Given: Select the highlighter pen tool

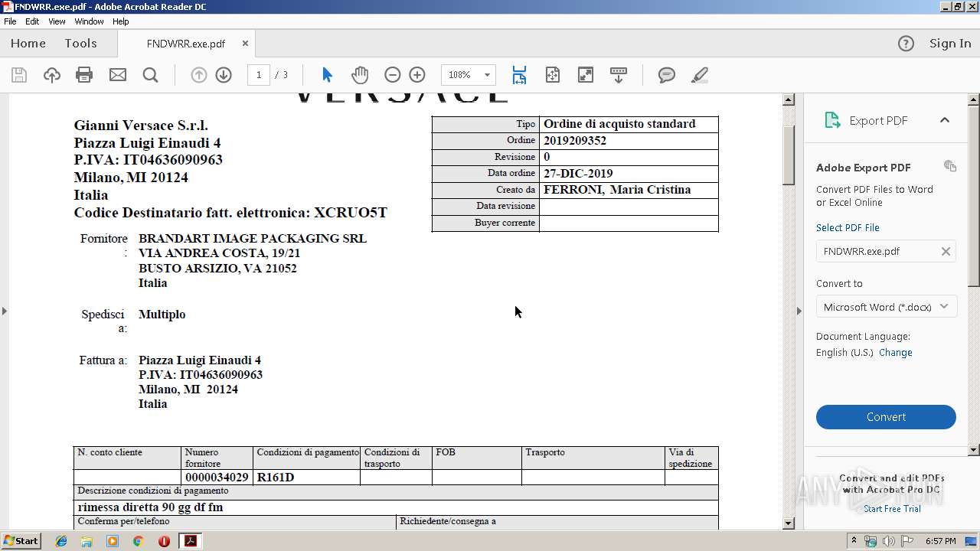Looking at the screenshot, I should (x=699, y=75).
